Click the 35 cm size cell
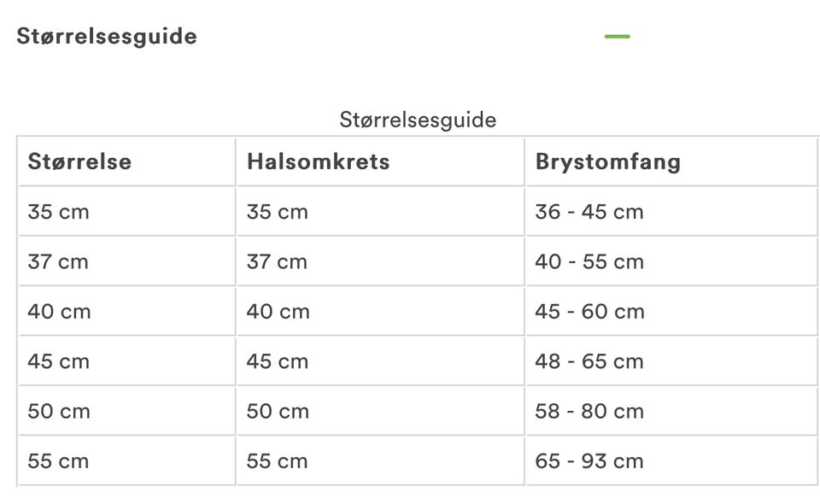 point(127,212)
